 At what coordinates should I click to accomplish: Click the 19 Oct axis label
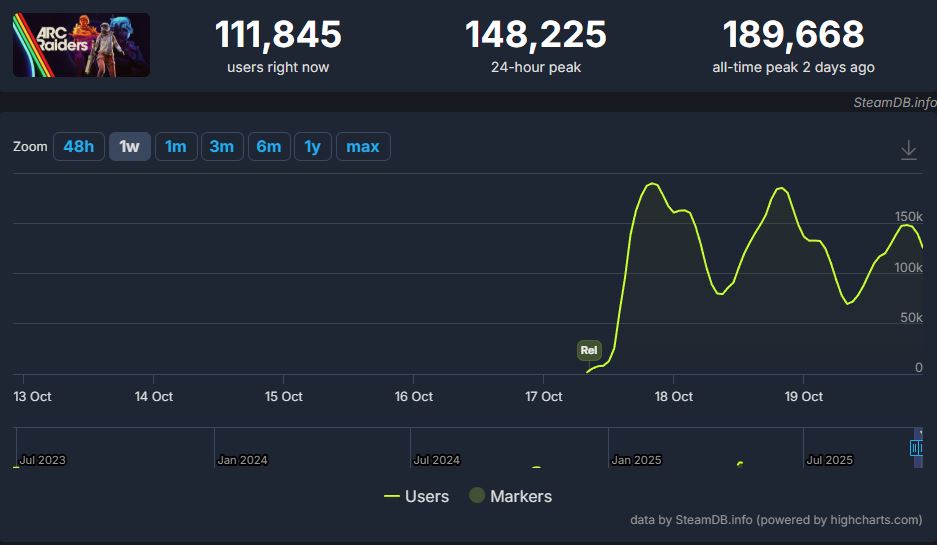coord(804,396)
